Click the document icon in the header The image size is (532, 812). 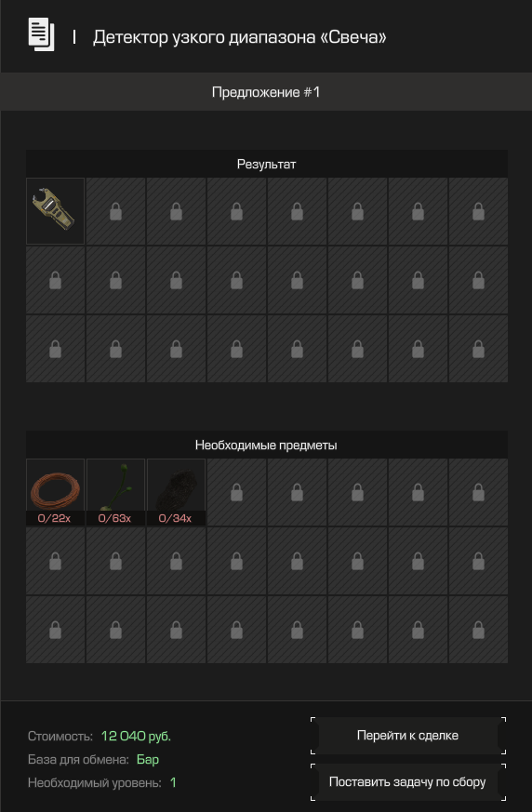pyautogui.click(x=41, y=34)
